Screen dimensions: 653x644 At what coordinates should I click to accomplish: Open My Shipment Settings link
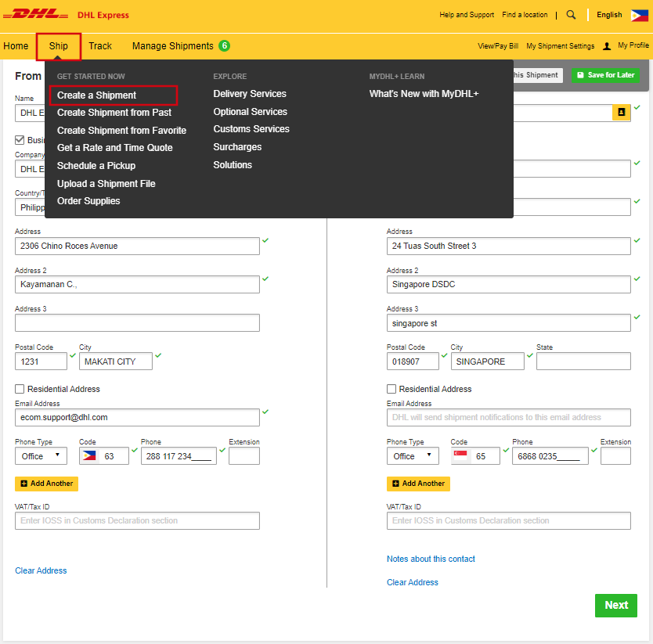pyautogui.click(x=560, y=46)
